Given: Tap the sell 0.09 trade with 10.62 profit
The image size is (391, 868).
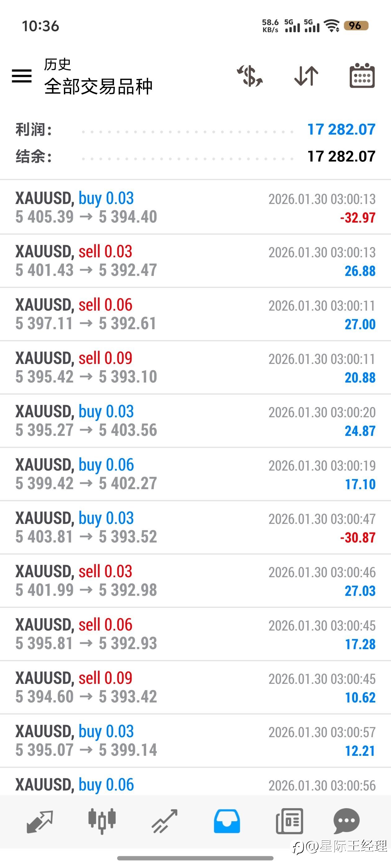Looking at the screenshot, I should pyautogui.click(x=195, y=687).
